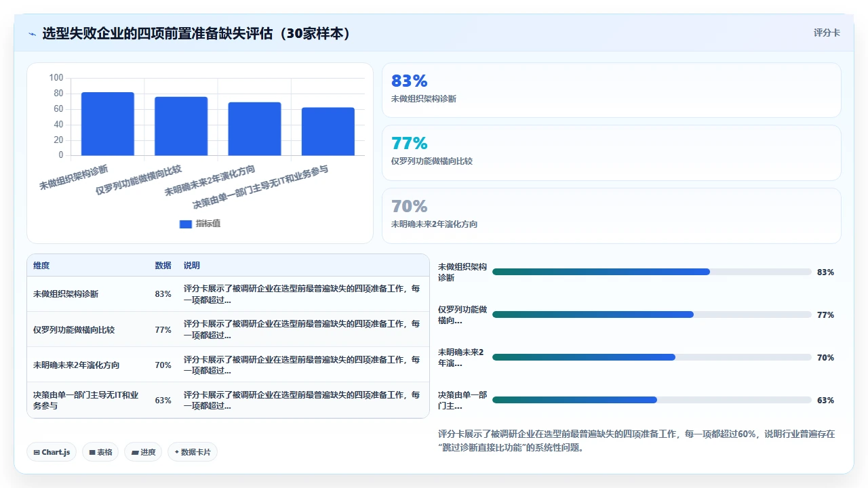Click the 70% value in the table
This screenshot has height=488, width=868.
[x=163, y=365]
